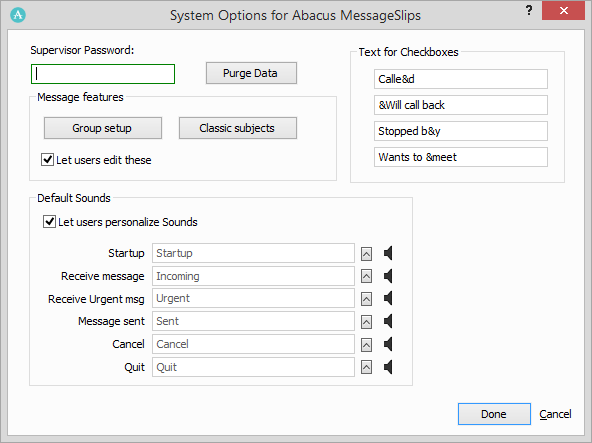Open Classic subjects

point(238,128)
